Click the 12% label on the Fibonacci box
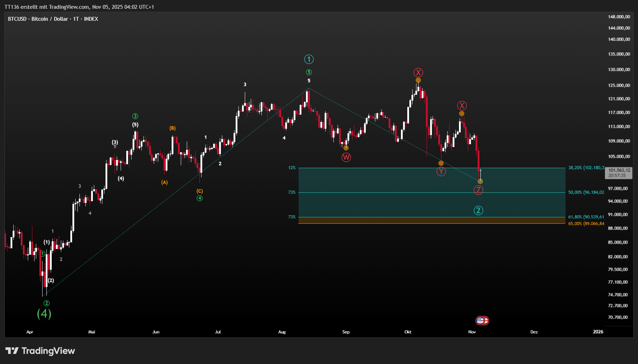Image resolution: width=638 pixels, height=364 pixels. click(x=292, y=168)
